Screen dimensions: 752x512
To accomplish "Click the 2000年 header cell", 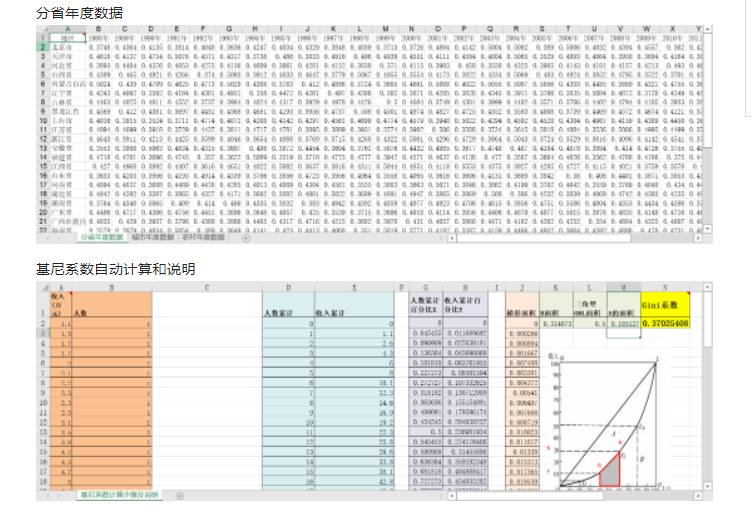I will click(x=411, y=38).
